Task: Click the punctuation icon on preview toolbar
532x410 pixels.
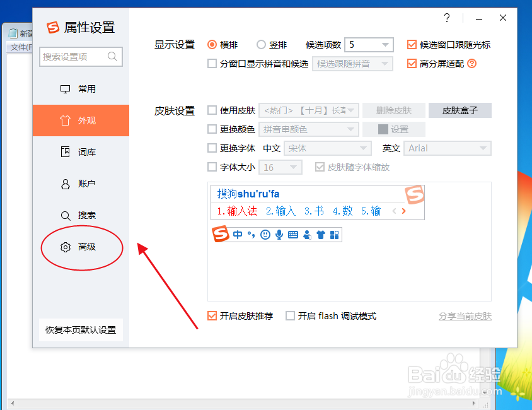Action: (x=251, y=235)
